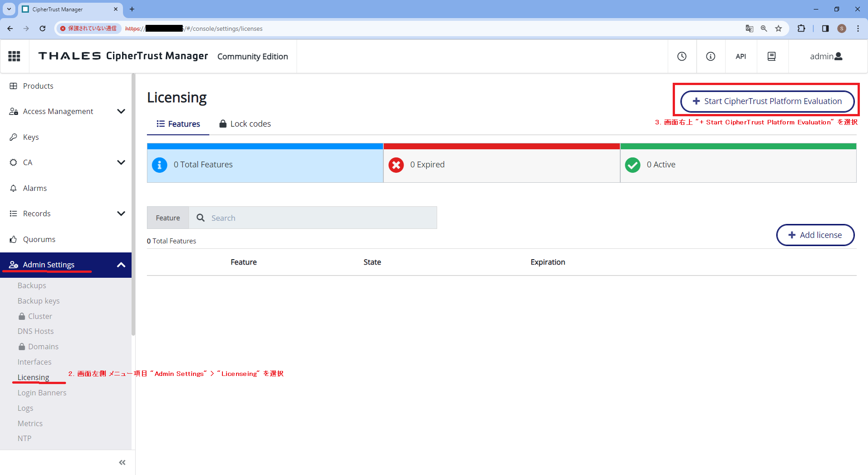Expand the Access Management section

point(121,111)
